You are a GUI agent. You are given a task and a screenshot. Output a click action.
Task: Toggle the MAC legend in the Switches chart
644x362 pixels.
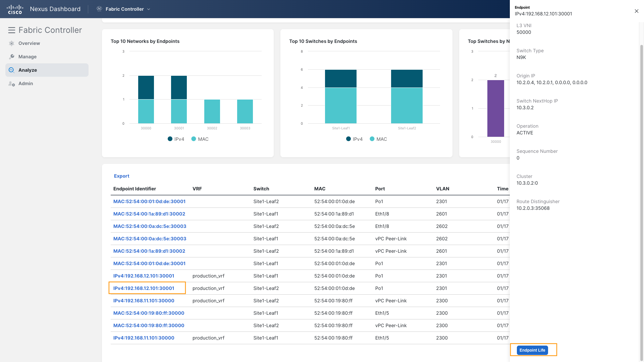click(378, 139)
